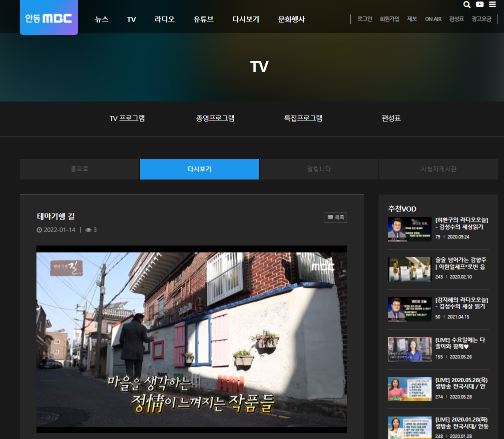Image resolution: width=504 pixels, height=439 pixels.
Task: Switch to the 알립니다 tab
Action: coord(319,169)
